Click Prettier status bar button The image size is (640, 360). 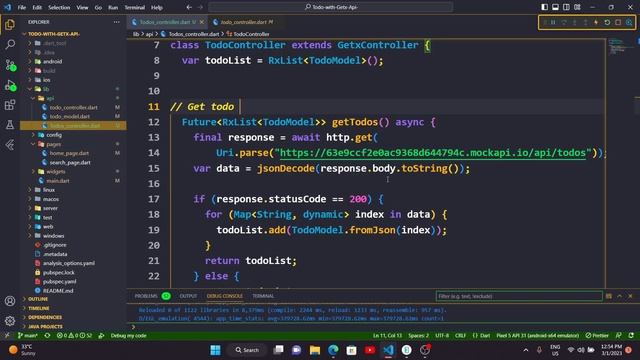click(x=597, y=336)
